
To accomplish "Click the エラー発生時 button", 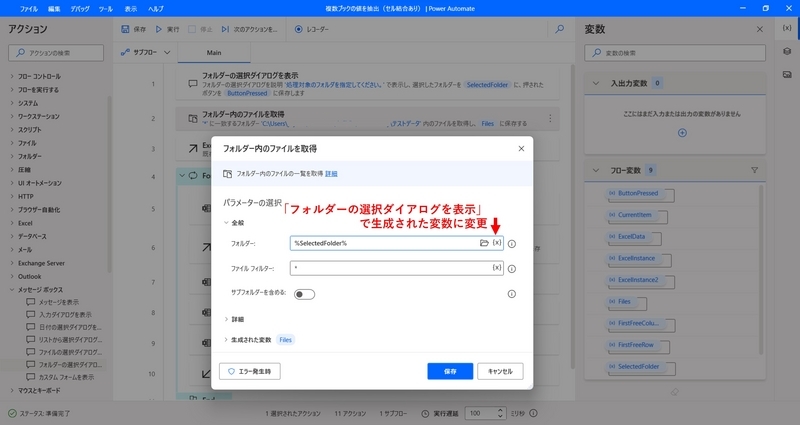I will pyautogui.click(x=250, y=371).
